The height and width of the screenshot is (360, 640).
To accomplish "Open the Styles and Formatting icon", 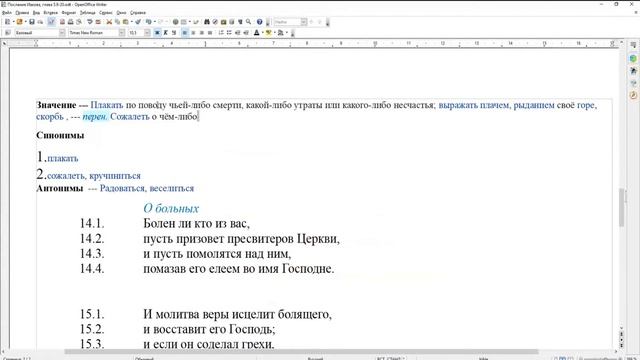I will click(x=7, y=33).
